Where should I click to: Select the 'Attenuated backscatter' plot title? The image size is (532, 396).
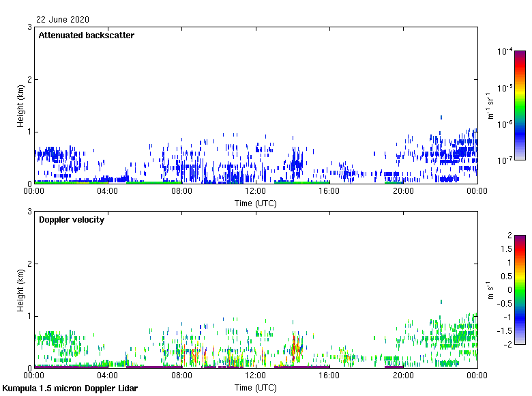pyautogui.click(x=86, y=36)
